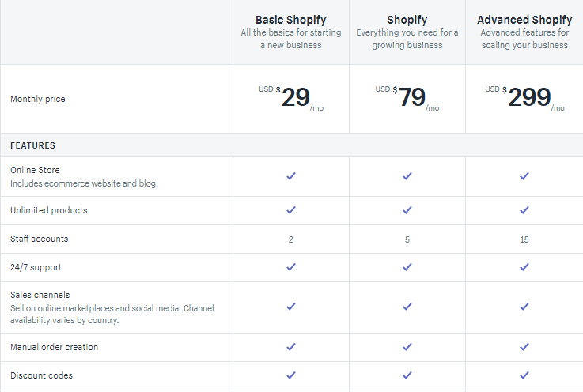Click the Basic Shopify staff accounts value 2
This screenshot has width=583, height=392.
tap(290, 239)
